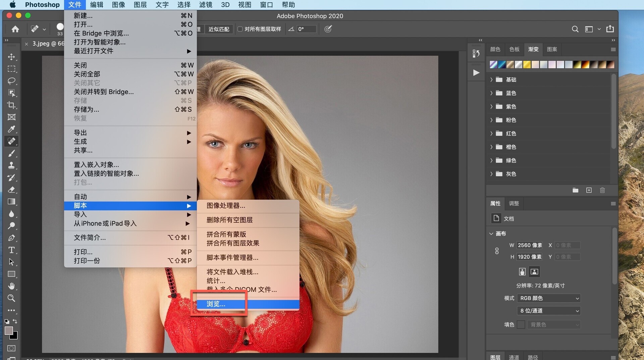Open the History panel icon
The width and height of the screenshot is (644, 360).
pyautogui.click(x=476, y=53)
